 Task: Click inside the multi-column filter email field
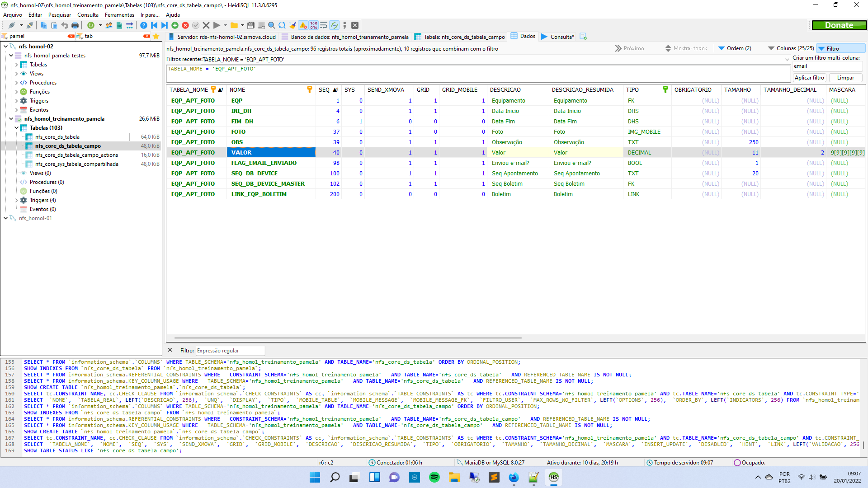click(x=827, y=66)
